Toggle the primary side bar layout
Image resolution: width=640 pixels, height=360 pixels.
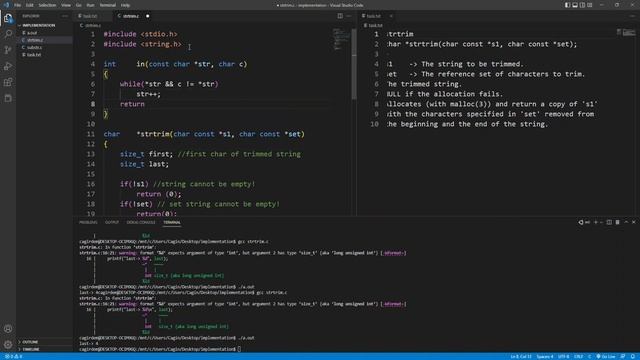(567, 5)
